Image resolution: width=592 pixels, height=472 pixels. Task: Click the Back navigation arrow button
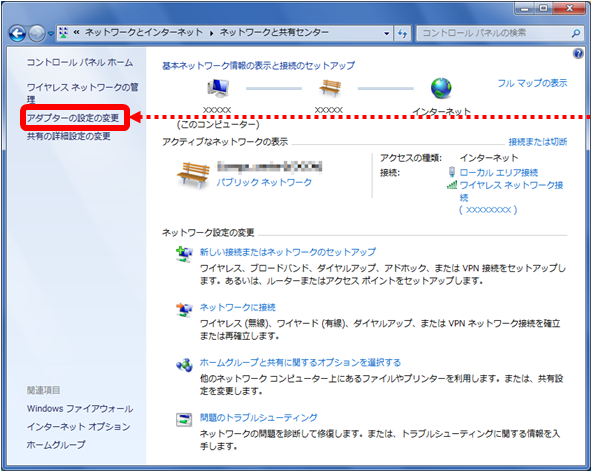pos(17,34)
